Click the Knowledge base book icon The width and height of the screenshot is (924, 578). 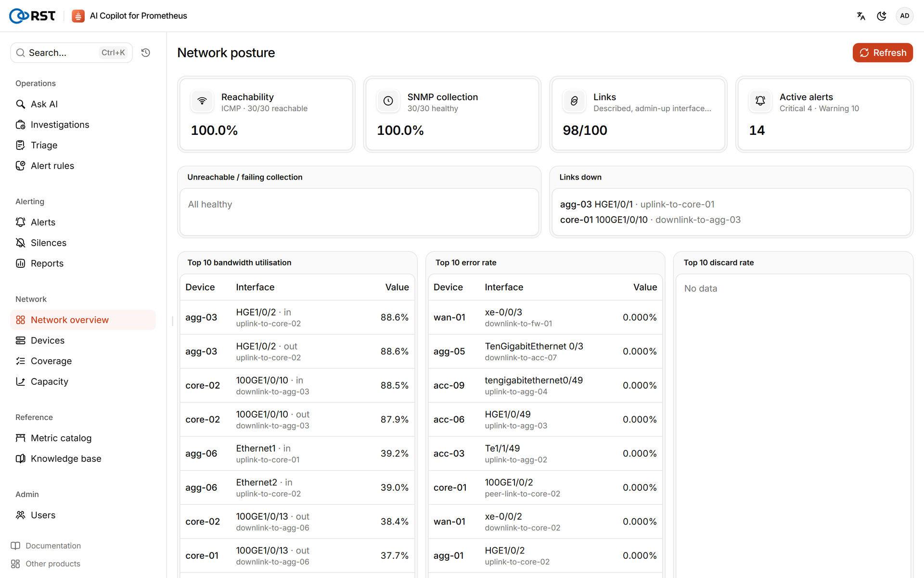20,459
